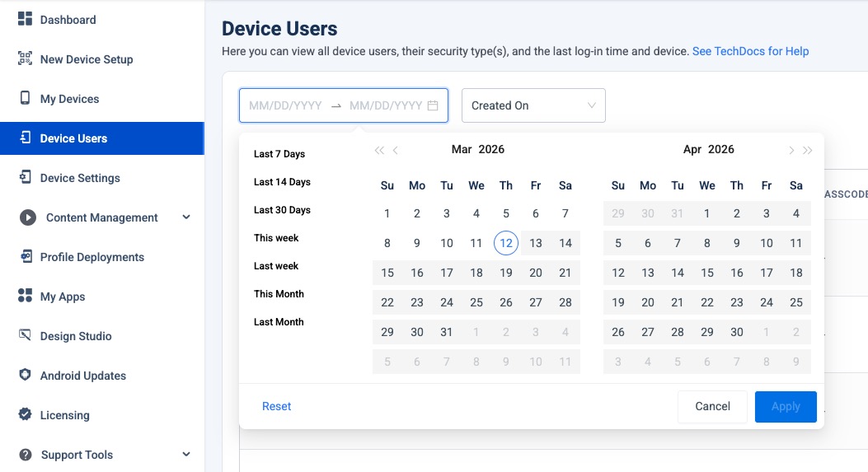868x472 pixels.
Task: Choose the This Month preset range
Action: [279, 294]
